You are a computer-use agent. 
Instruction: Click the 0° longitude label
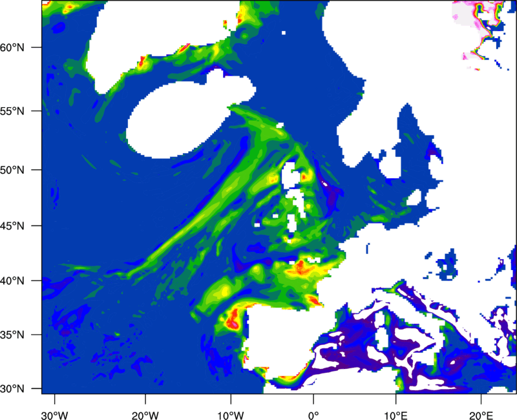(313, 415)
